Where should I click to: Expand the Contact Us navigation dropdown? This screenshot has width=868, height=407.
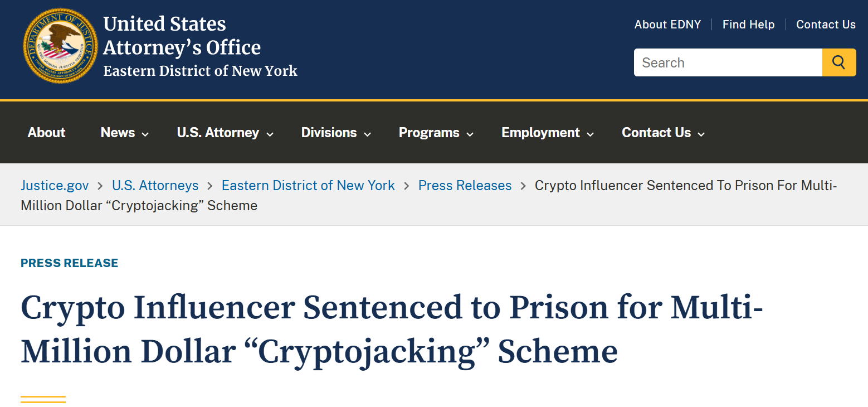pyautogui.click(x=663, y=133)
